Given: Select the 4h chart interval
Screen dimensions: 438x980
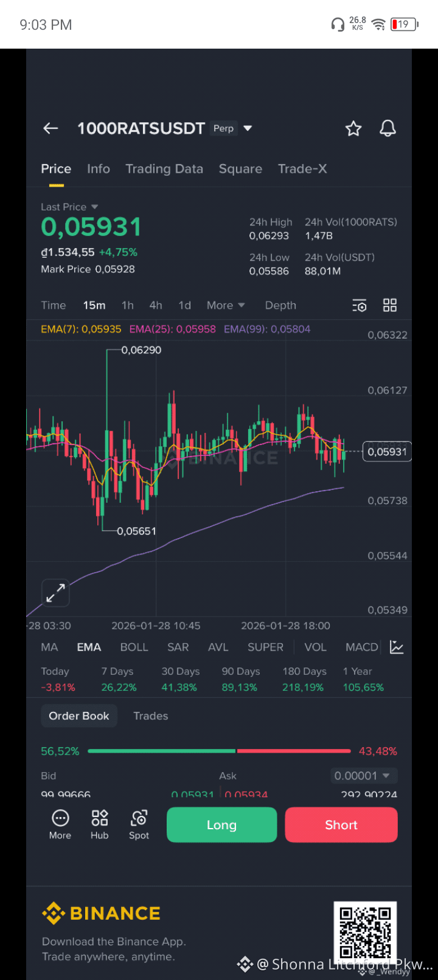Looking at the screenshot, I should 156,305.
